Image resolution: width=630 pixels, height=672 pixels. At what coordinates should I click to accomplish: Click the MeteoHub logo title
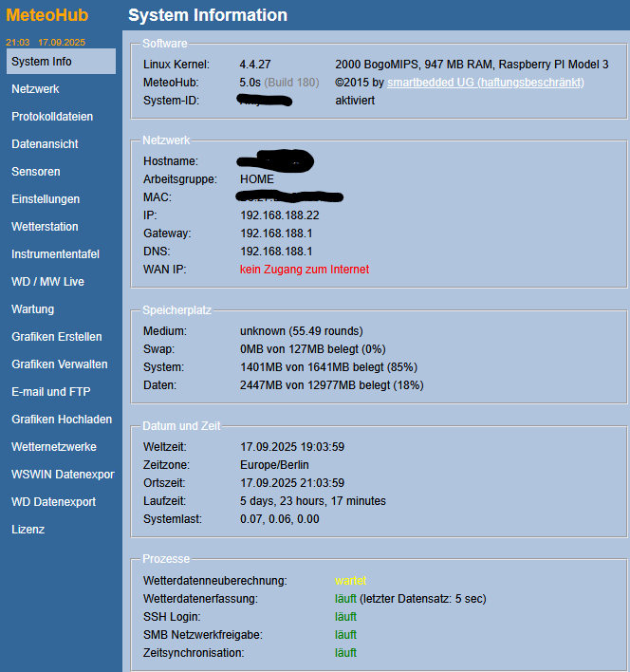tap(47, 15)
